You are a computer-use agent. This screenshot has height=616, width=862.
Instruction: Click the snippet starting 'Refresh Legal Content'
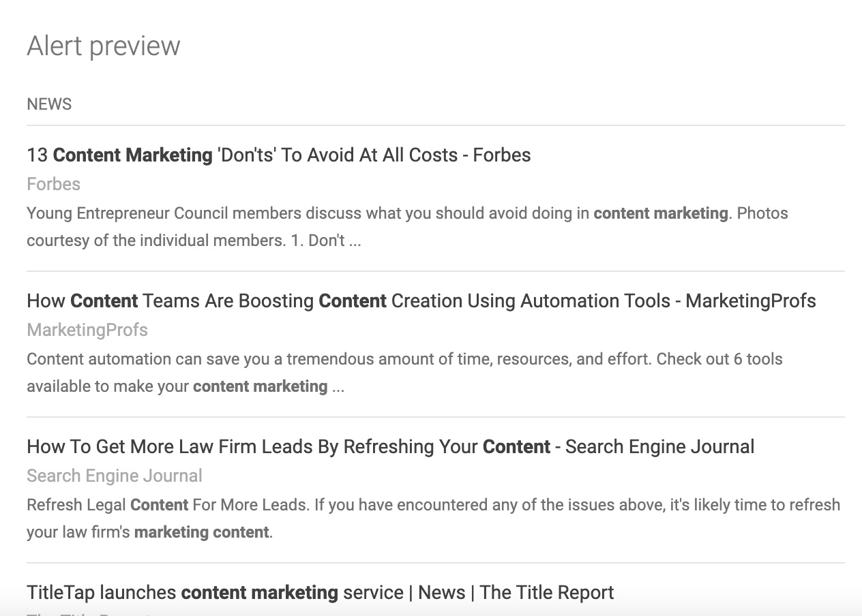433,519
